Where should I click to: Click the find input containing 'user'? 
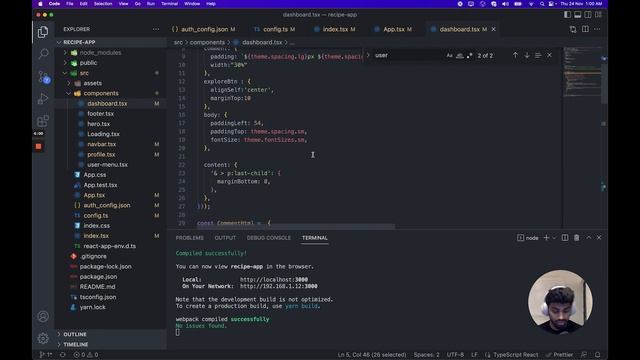(x=408, y=56)
